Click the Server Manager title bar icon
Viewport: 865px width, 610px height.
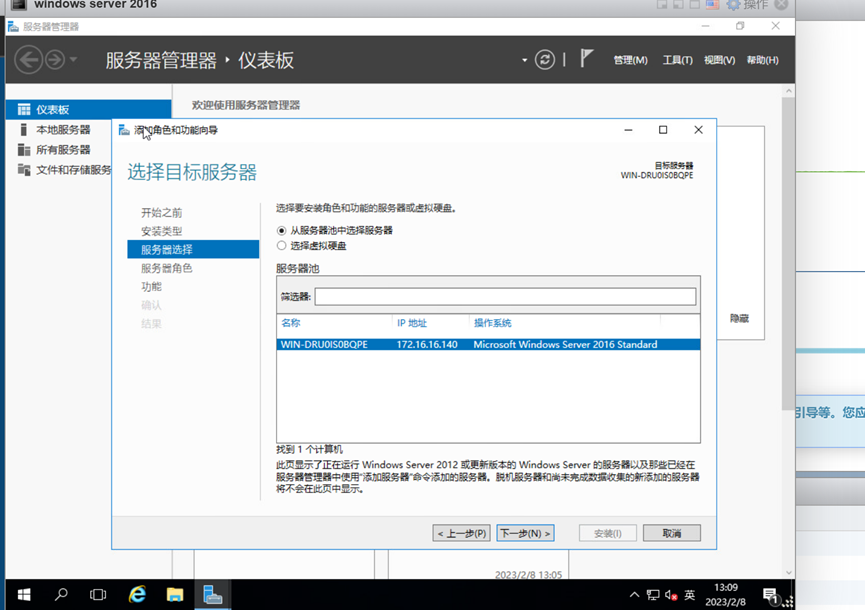[13, 26]
